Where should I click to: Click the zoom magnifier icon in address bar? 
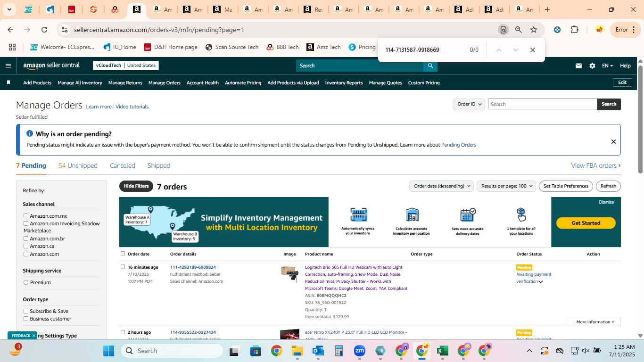(x=519, y=30)
